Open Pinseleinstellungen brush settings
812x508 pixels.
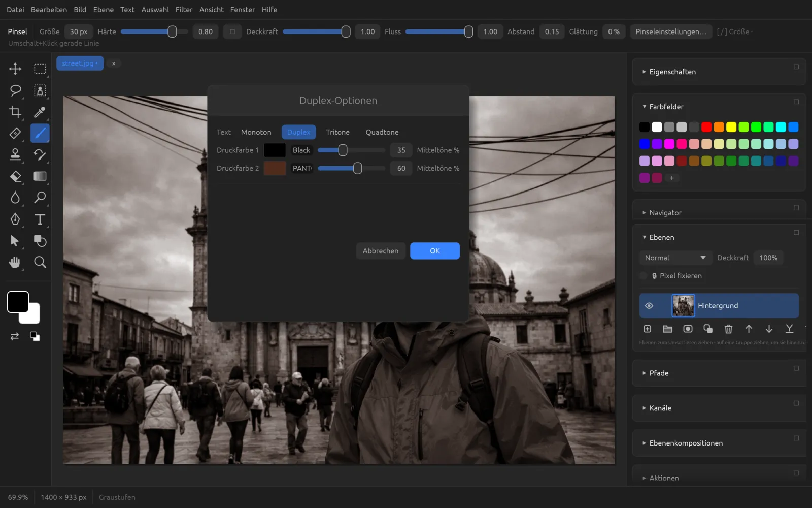(671, 31)
